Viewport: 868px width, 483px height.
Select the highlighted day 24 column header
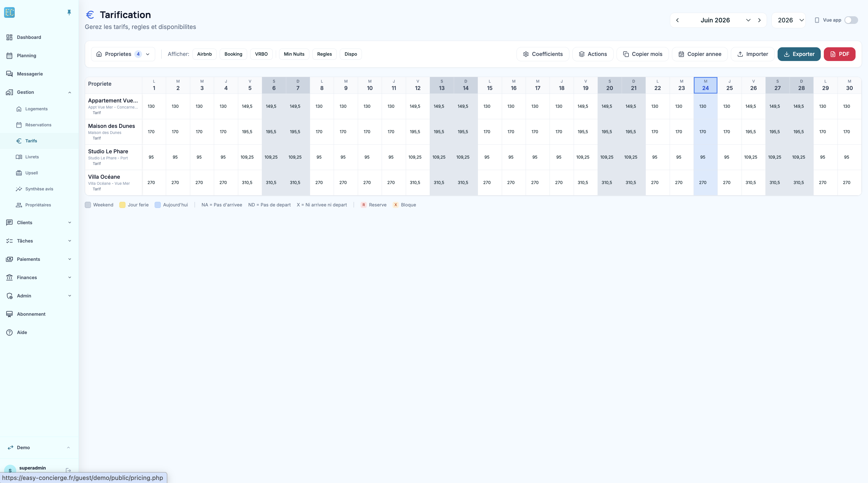coord(705,85)
